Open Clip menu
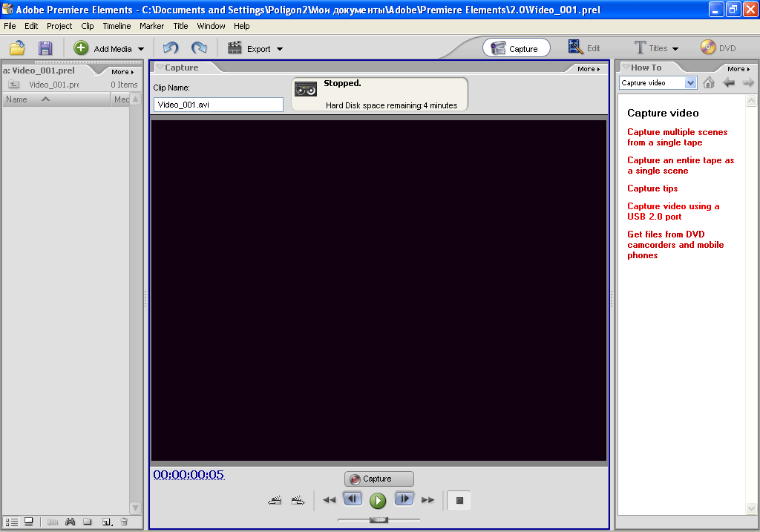This screenshot has height=532, width=760. 88,26
